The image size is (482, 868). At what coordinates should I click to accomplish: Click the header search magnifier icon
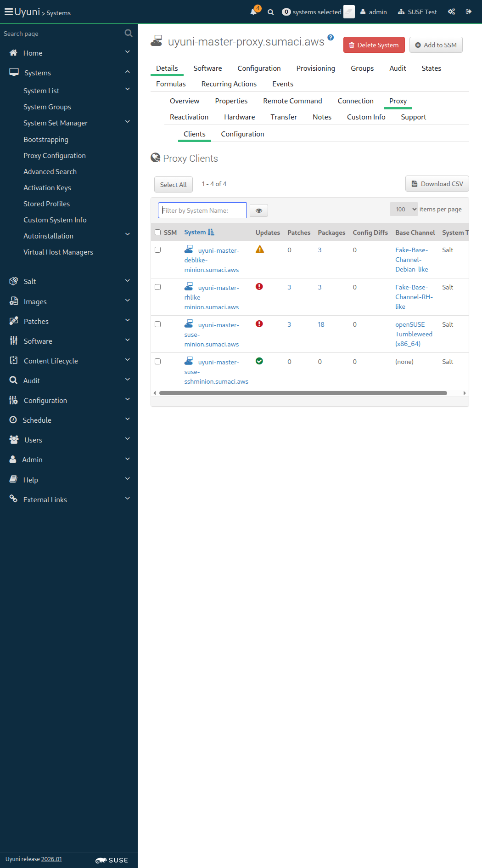pyautogui.click(x=271, y=12)
